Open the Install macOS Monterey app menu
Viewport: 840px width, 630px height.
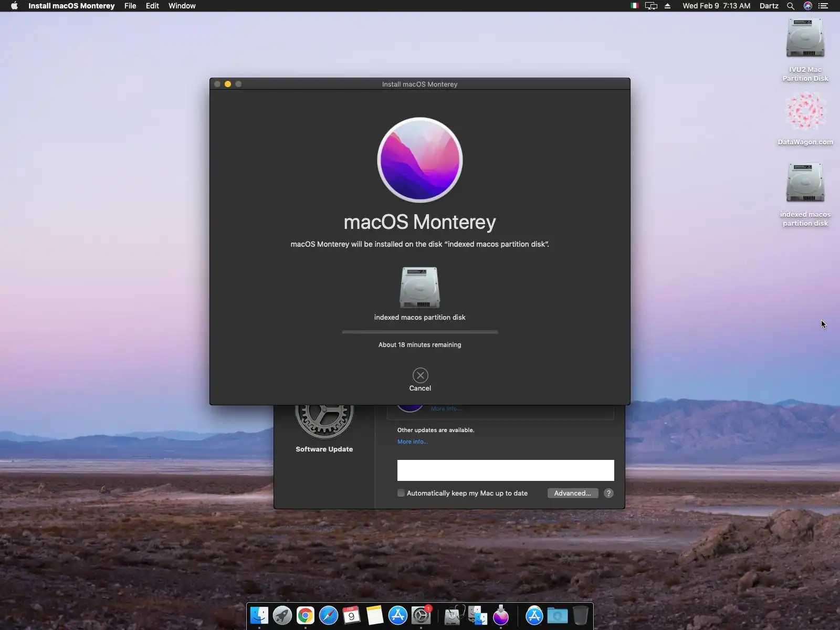[x=71, y=6]
